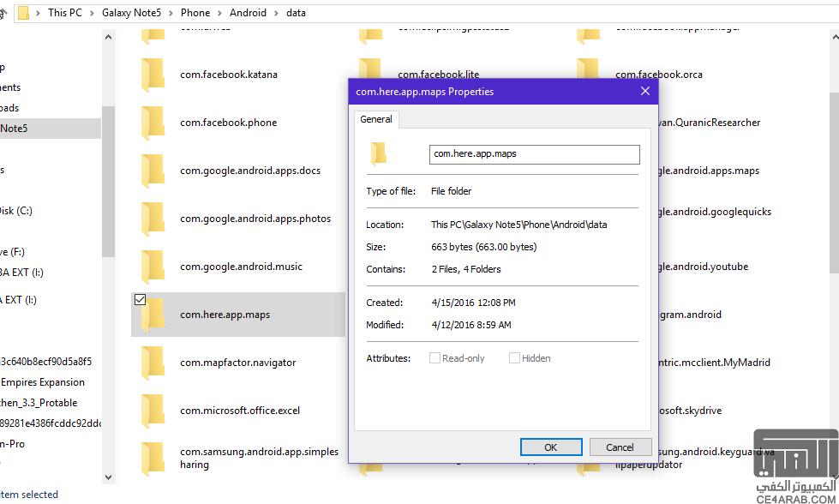Viewport: 839px width, 504px height.
Task: Expand the chevron after Phone breadcrumb
Action: click(220, 13)
